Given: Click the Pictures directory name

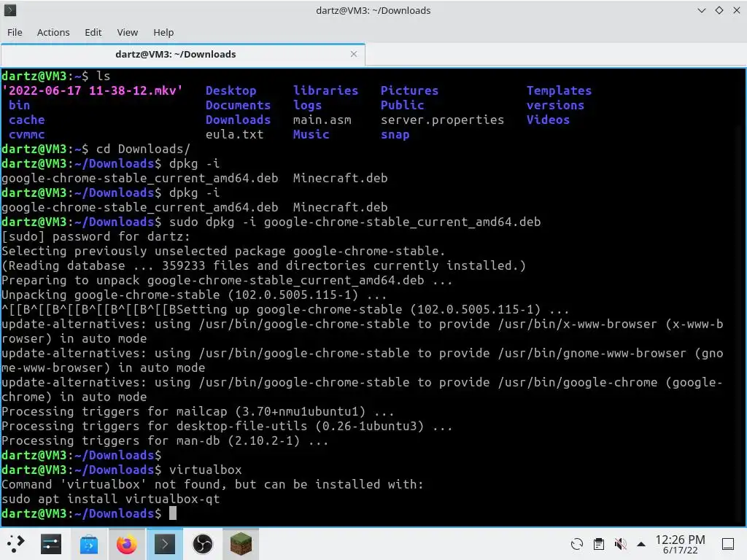Looking at the screenshot, I should (x=409, y=90).
